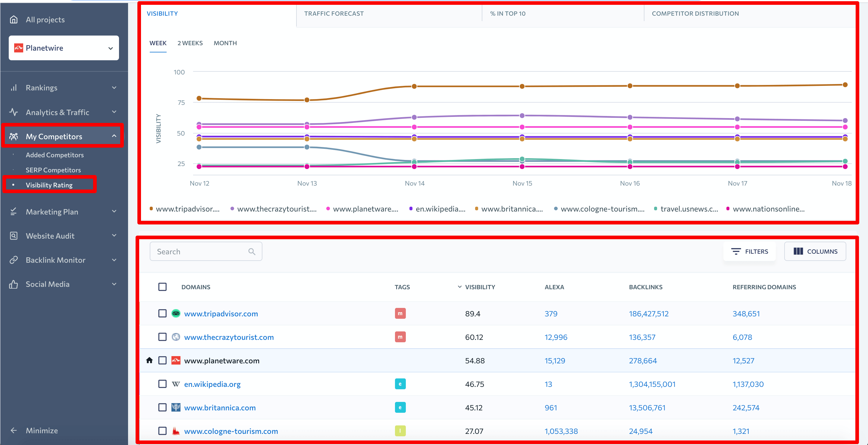
Task: Click the red 'm' tag on thecrazytourist row
Action: click(400, 337)
